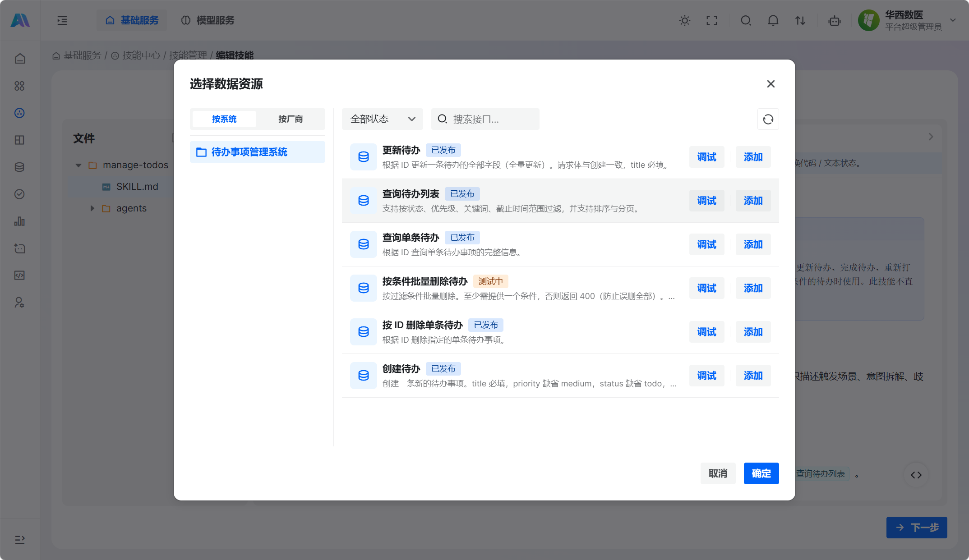Debug the 按 ID 删除单条待办 interface
This screenshot has width=969, height=560.
707,332
